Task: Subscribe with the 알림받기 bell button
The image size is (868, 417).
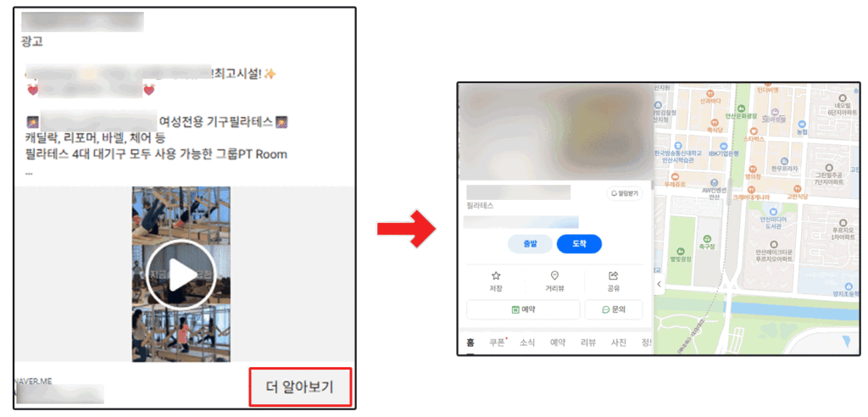Action: point(625,194)
